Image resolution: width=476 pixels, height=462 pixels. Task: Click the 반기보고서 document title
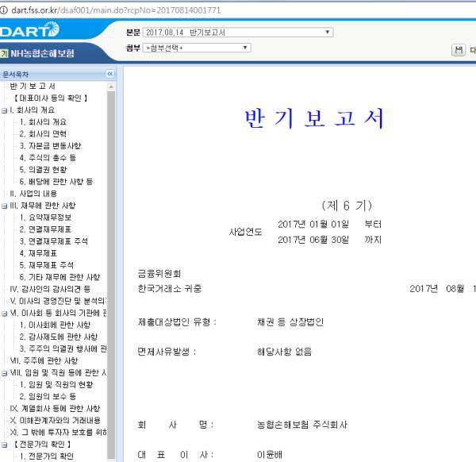click(x=314, y=118)
